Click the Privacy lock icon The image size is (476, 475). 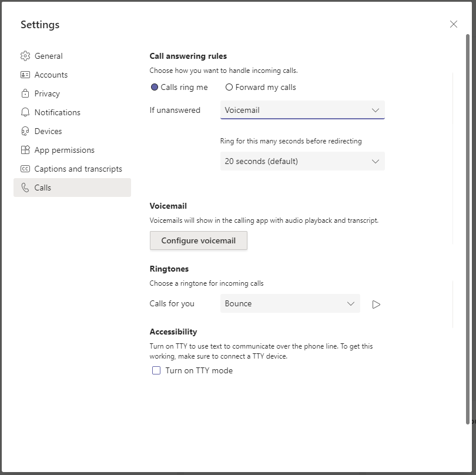tap(25, 93)
